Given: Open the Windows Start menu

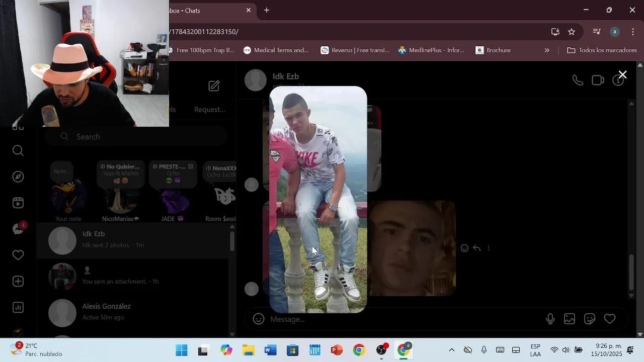Looking at the screenshot, I should 182,350.
